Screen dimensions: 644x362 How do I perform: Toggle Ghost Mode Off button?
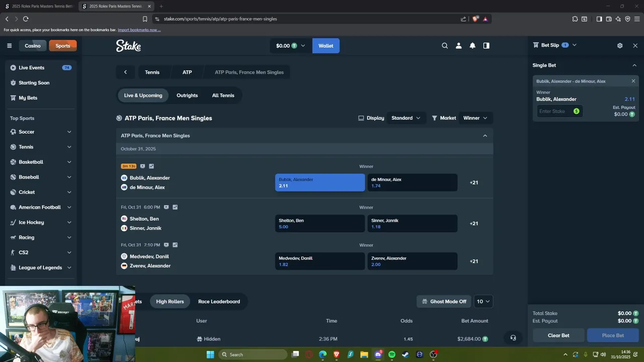point(444,302)
